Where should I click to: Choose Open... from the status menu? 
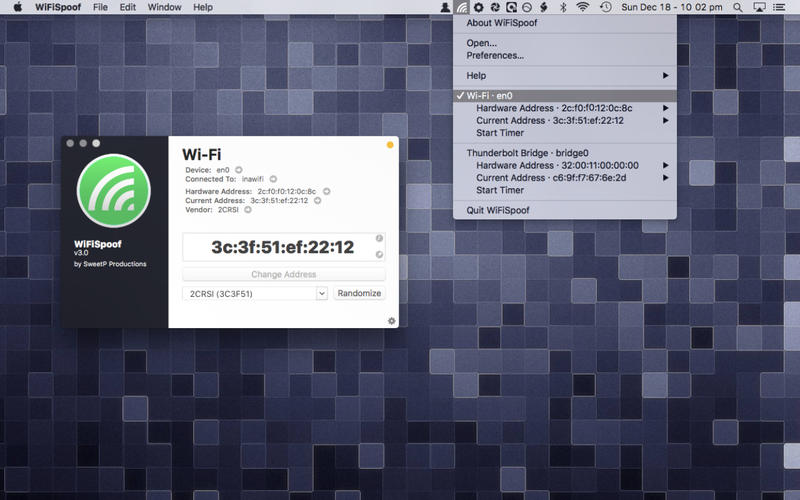click(565, 43)
